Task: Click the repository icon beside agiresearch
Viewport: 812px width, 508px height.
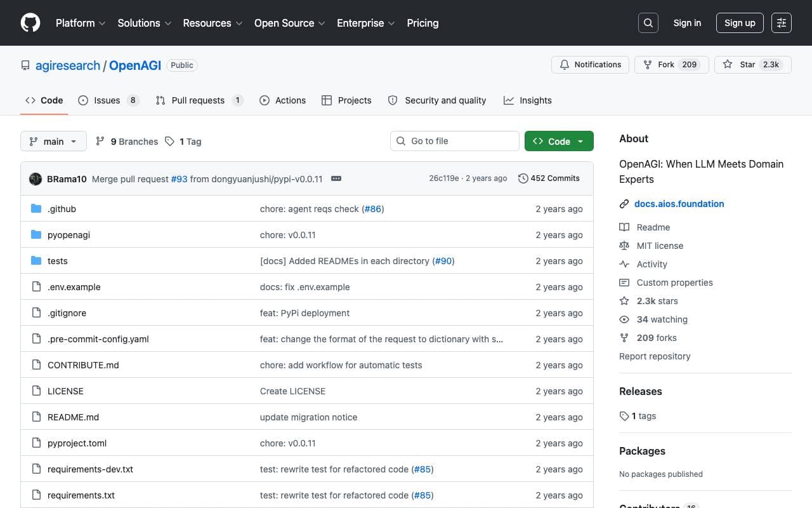Action: (x=25, y=65)
